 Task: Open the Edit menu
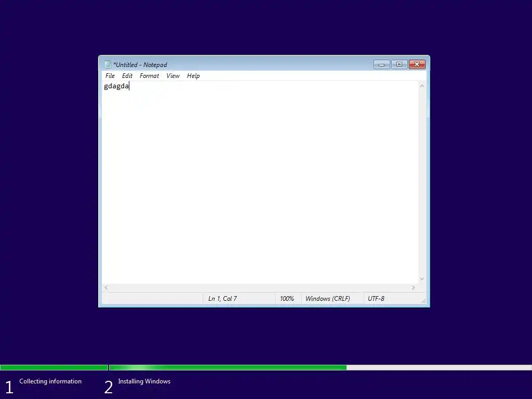(127, 76)
